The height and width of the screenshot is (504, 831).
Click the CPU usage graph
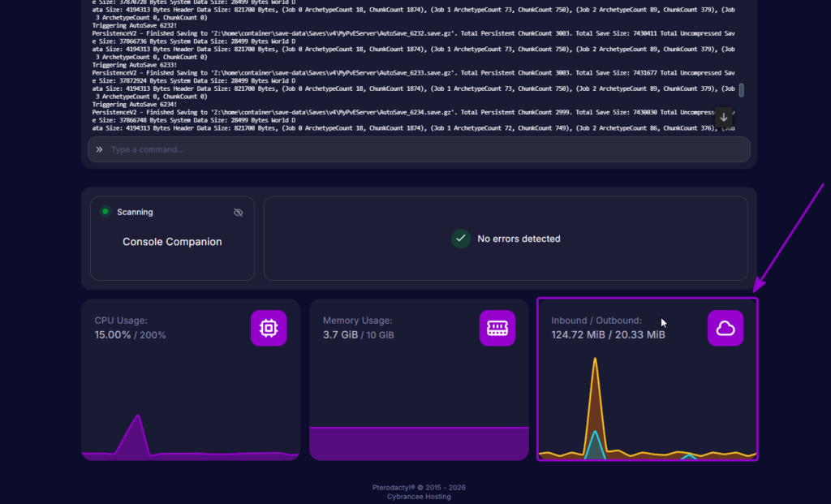pos(190,437)
